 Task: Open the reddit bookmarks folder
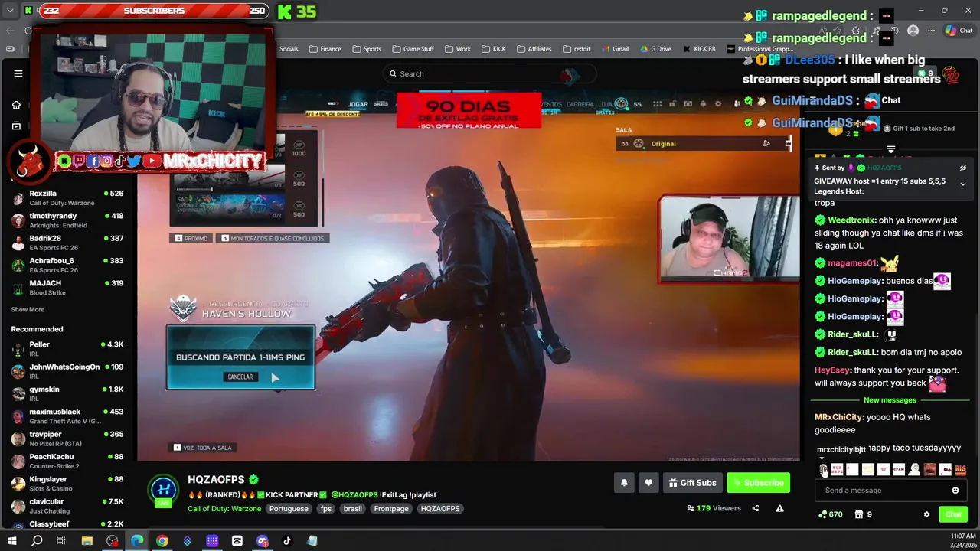pos(577,49)
